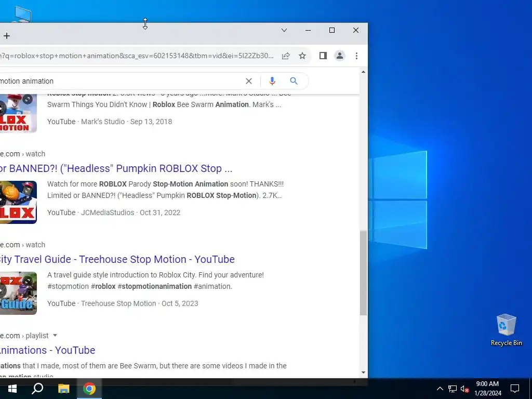Bookmark this page with the star
This screenshot has height=399, width=532.
tap(302, 56)
